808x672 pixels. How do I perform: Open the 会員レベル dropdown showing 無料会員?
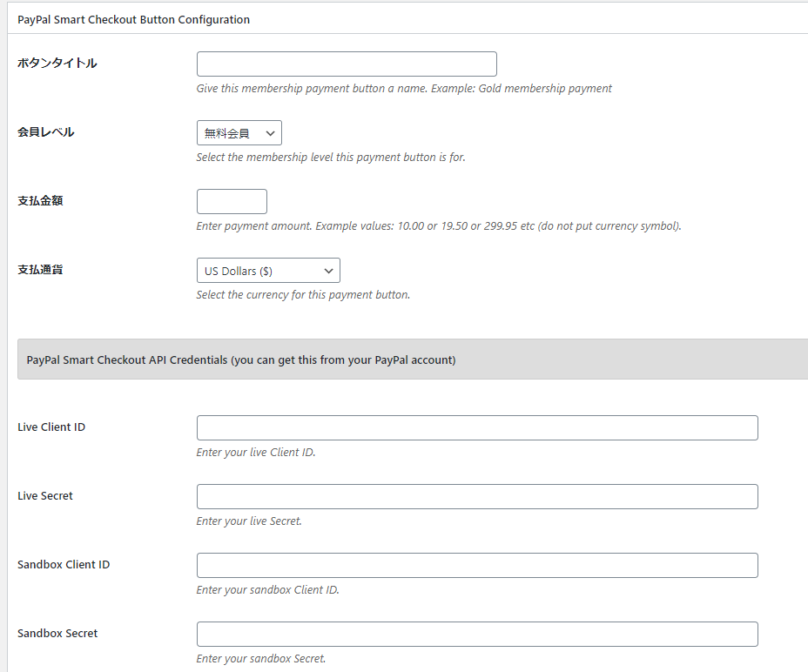point(239,133)
